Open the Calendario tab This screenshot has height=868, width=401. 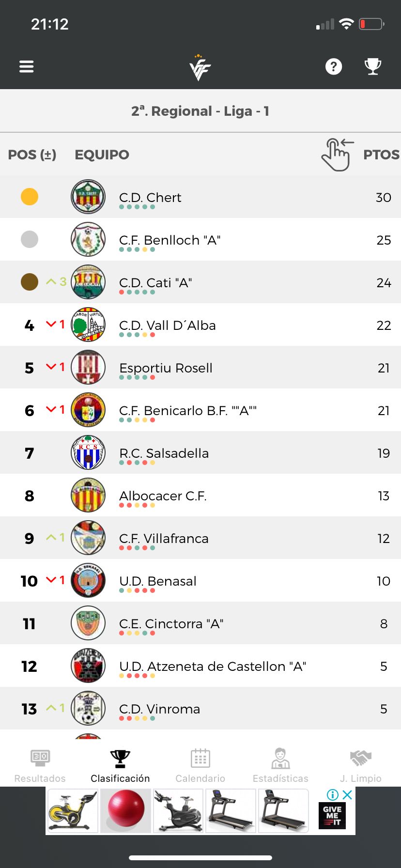pyautogui.click(x=200, y=765)
